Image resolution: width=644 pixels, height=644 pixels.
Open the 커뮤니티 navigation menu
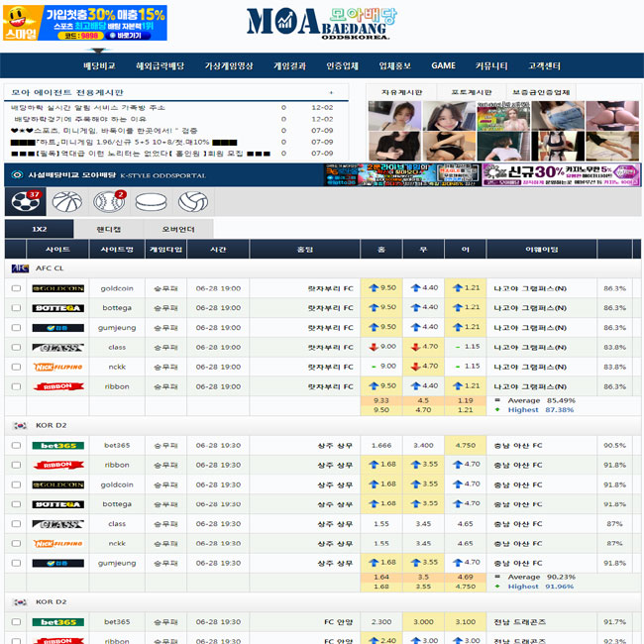(491, 65)
